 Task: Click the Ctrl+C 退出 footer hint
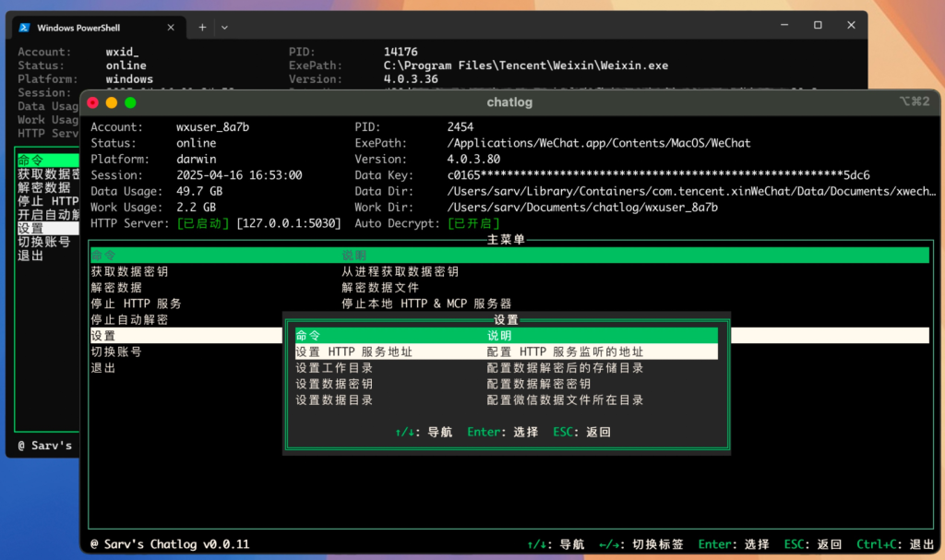click(895, 544)
